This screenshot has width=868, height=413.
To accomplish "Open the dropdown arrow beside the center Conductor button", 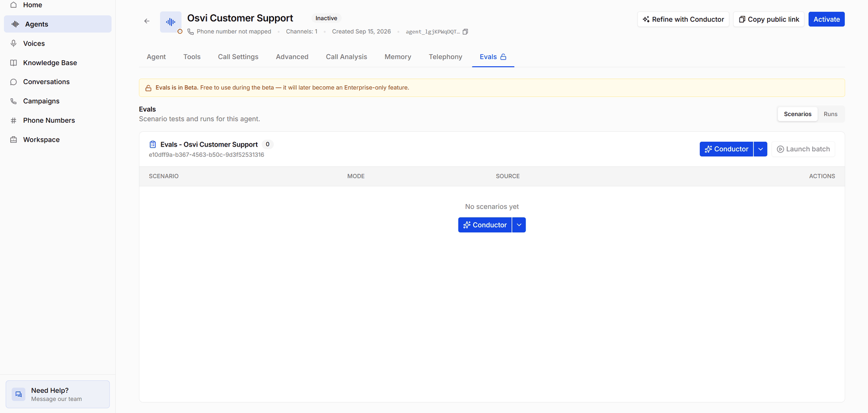I will click(519, 225).
